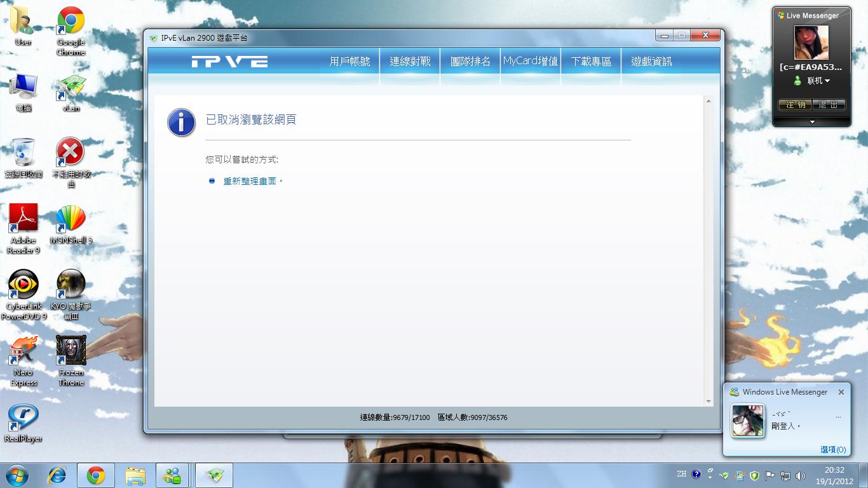Minimize the IPvE vLan window
Viewport: 868px width, 488px height.
click(665, 36)
